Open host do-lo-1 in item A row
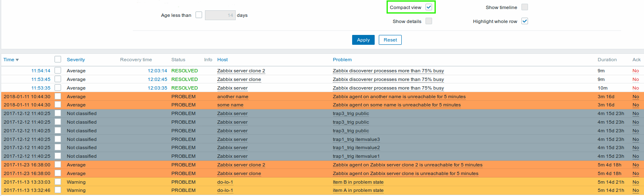The width and height of the screenshot is (644, 196). [x=225, y=190]
